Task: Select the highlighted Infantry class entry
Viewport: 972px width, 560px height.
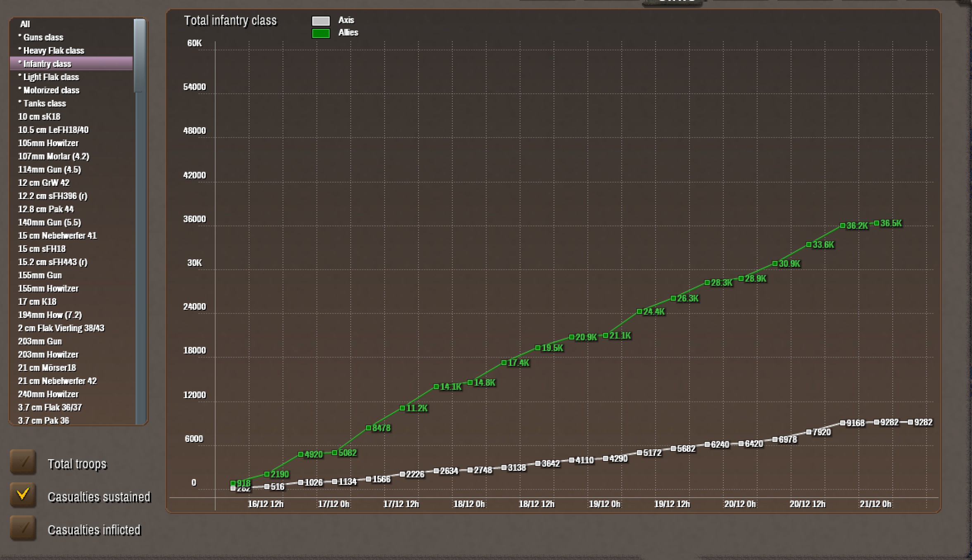Action: coord(47,64)
